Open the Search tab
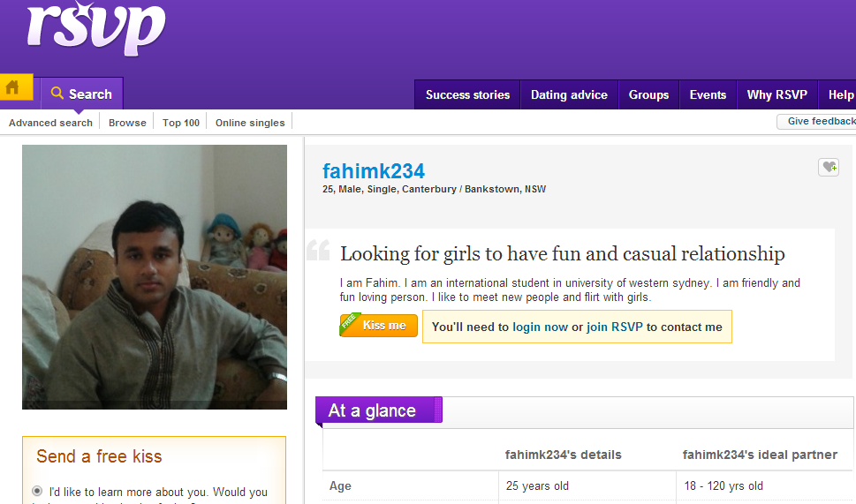The height and width of the screenshot is (504, 856). point(81,94)
